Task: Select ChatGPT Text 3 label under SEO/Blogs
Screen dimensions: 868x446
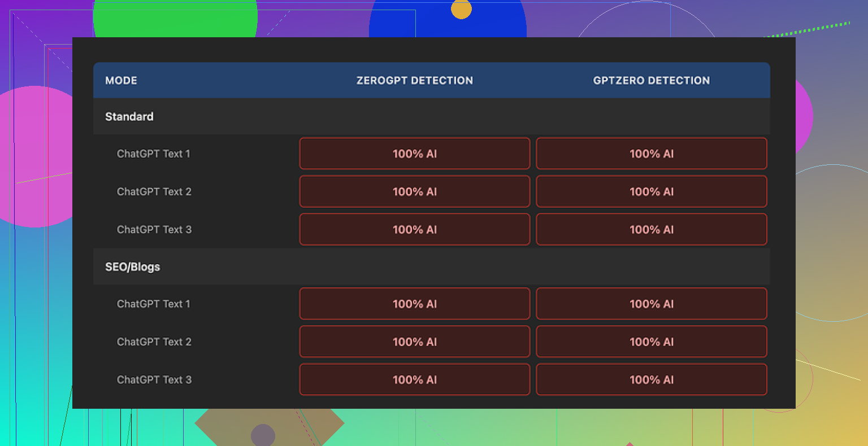Action: point(154,379)
